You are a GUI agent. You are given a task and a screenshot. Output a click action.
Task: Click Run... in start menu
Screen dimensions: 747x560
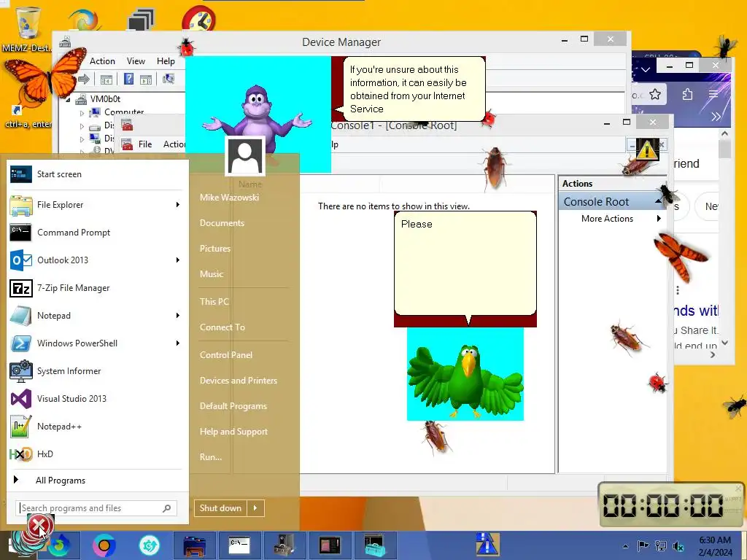click(x=211, y=456)
